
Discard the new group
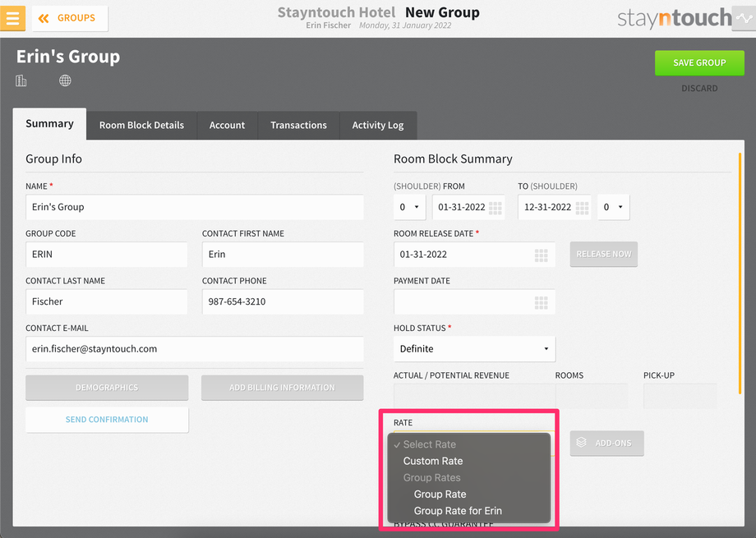(699, 88)
